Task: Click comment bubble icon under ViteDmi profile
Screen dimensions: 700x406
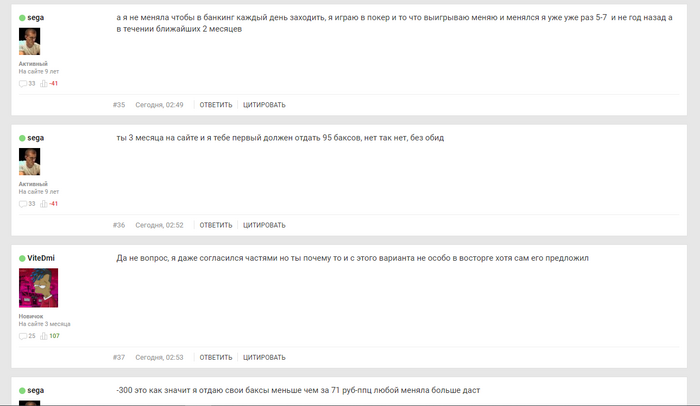Action: tap(23, 336)
